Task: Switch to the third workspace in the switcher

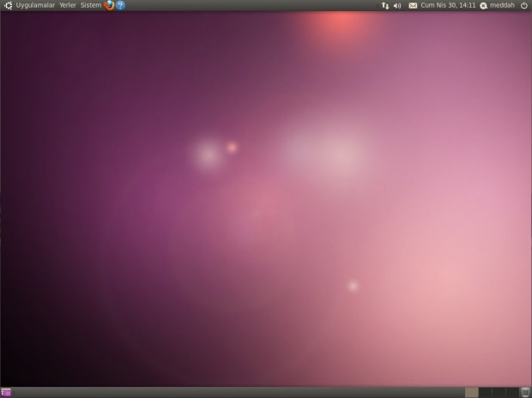Action: point(499,393)
